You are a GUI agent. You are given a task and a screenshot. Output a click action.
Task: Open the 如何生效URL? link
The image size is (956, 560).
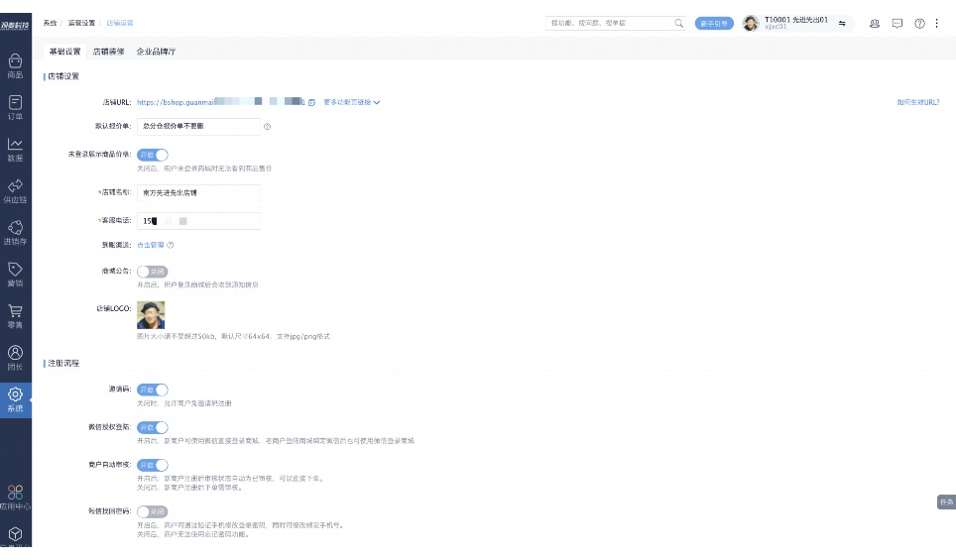pos(917,102)
